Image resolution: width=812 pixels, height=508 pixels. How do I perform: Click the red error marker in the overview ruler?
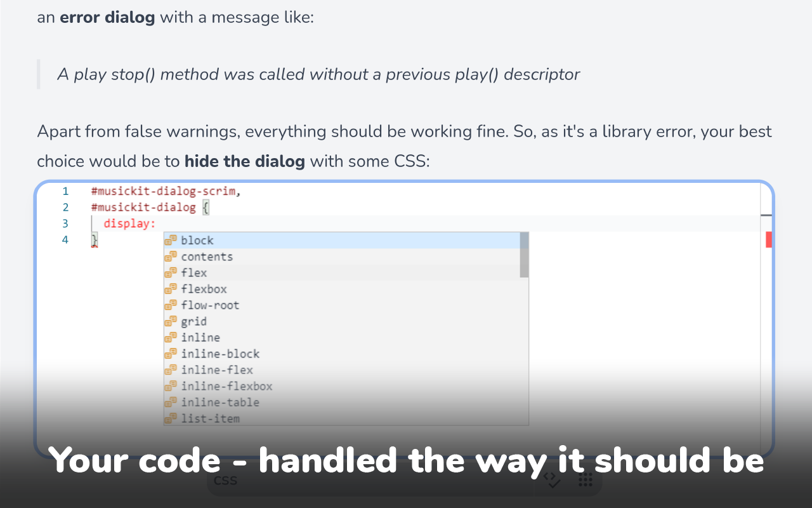[x=768, y=238]
